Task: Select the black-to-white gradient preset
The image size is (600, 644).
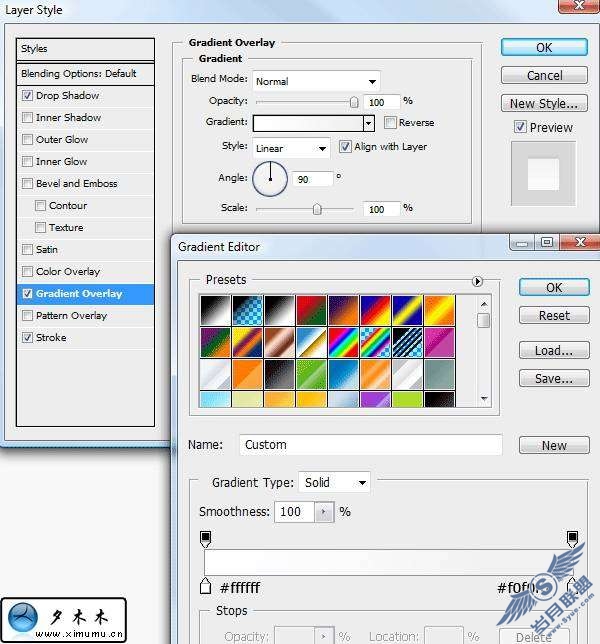Action: [215, 310]
